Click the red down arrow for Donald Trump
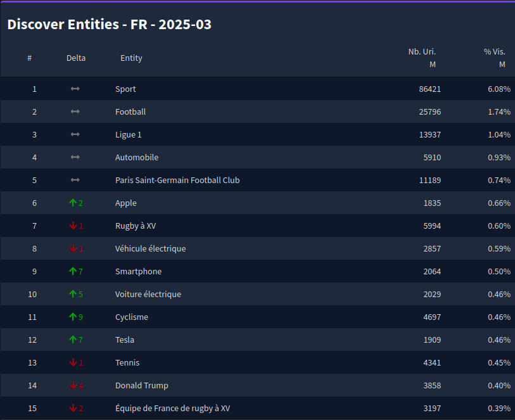The width and height of the screenshot is (515, 420). [73, 386]
